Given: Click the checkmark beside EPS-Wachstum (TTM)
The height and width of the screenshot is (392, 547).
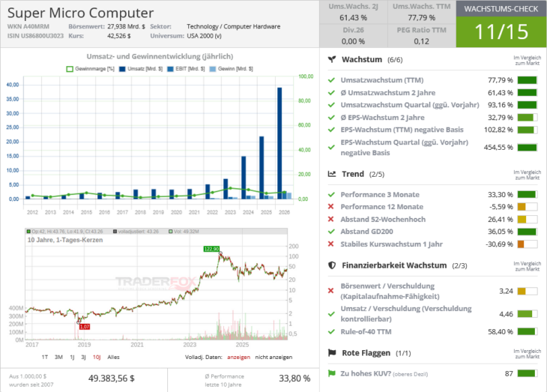Looking at the screenshot, I should 331,130.
